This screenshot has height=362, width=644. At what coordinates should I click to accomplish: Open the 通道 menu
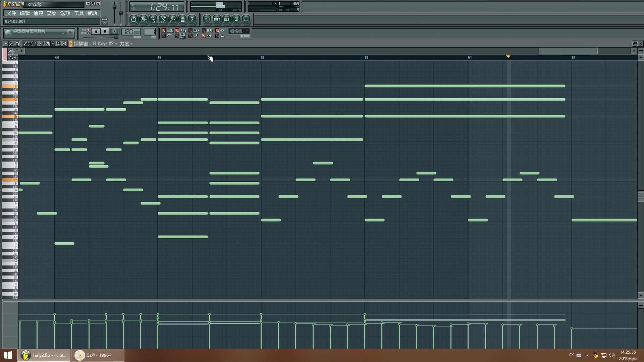coord(38,13)
